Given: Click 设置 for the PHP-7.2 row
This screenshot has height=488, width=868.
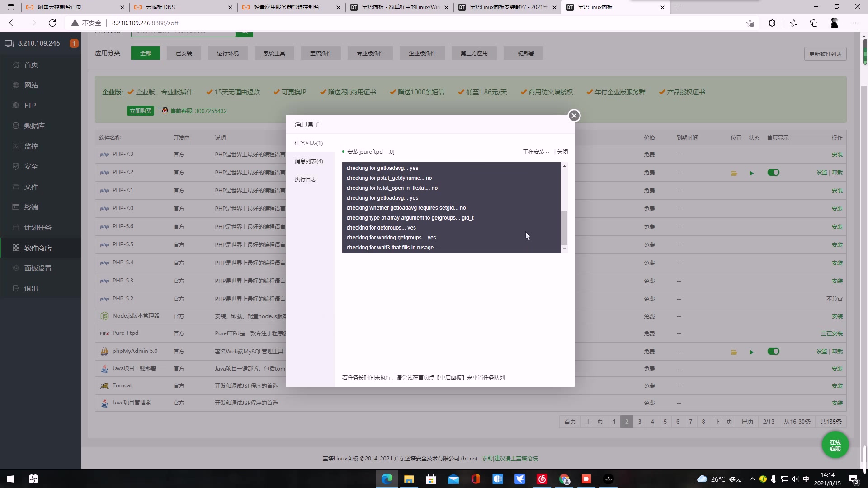Looking at the screenshot, I should click(x=821, y=173).
